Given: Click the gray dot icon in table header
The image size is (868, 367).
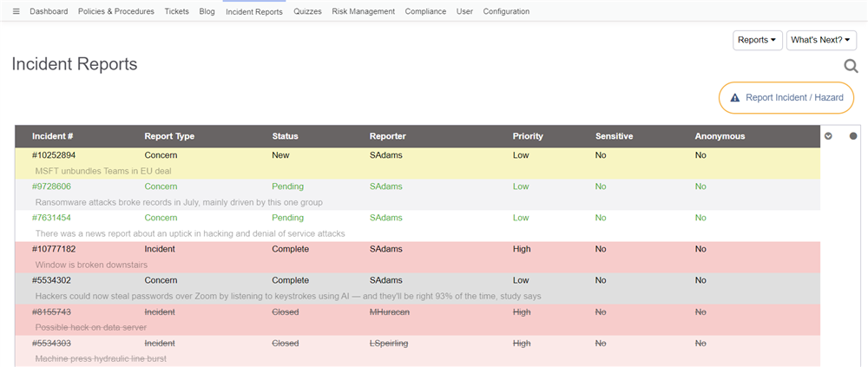Looking at the screenshot, I should 853,136.
